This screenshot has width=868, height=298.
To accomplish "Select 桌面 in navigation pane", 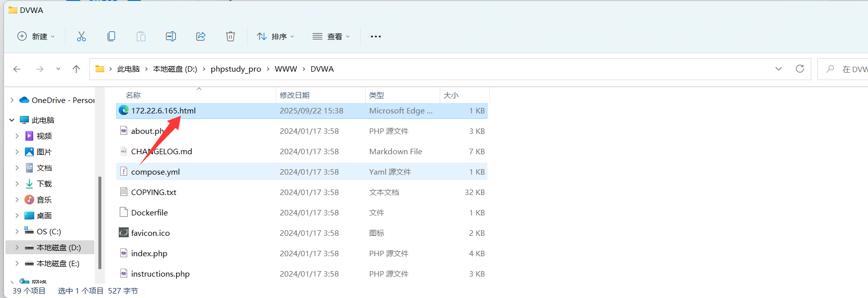I will (44, 215).
